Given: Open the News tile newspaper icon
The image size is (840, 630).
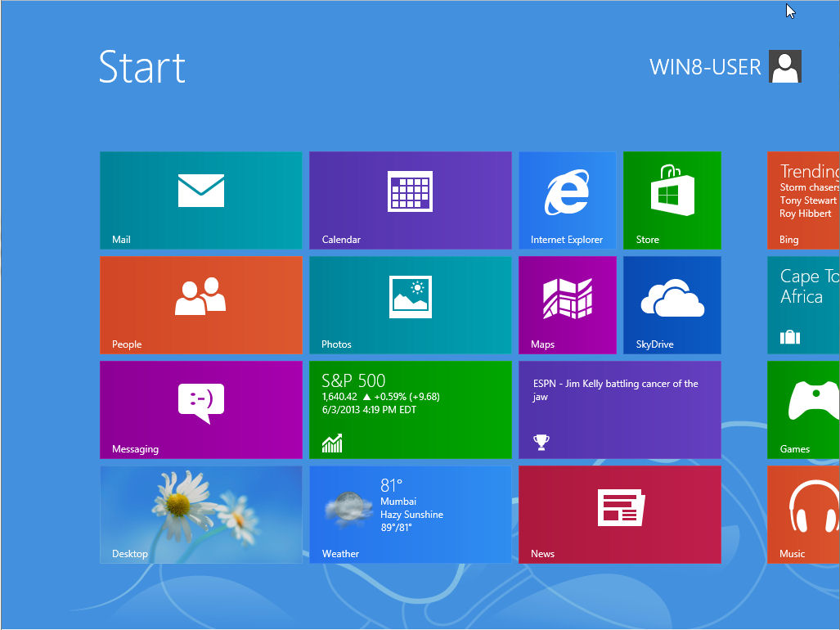Looking at the screenshot, I should coord(621,507).
